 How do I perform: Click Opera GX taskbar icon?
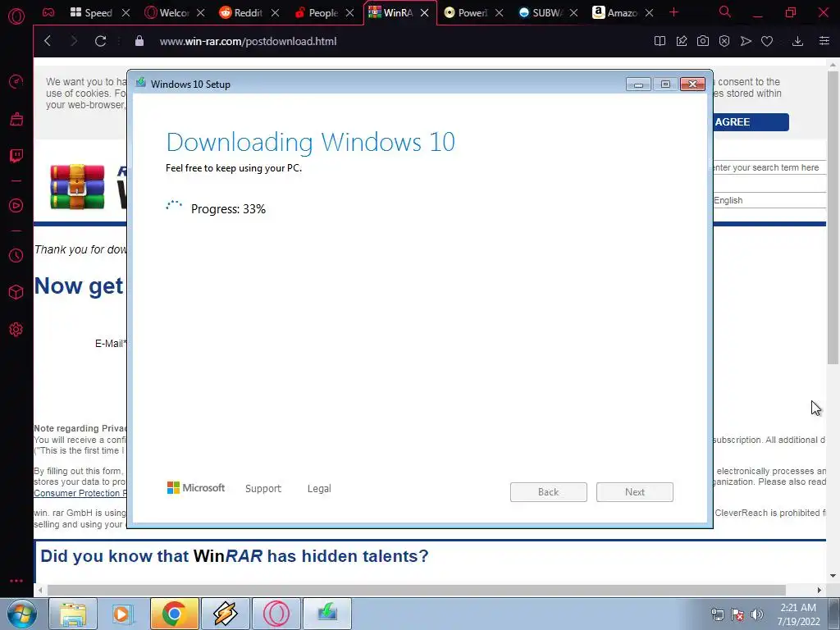[x=276, y=614]
